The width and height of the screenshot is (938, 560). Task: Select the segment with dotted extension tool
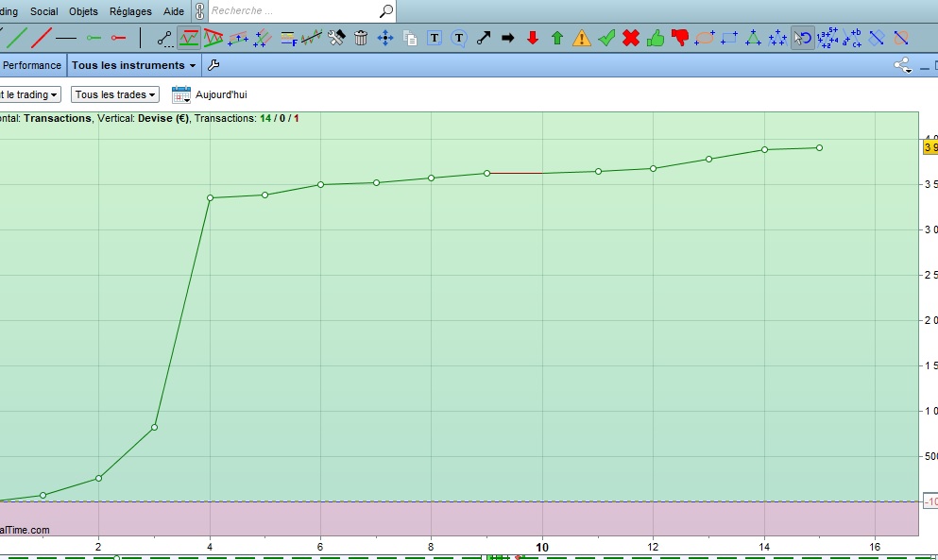[x=164, y=39]
